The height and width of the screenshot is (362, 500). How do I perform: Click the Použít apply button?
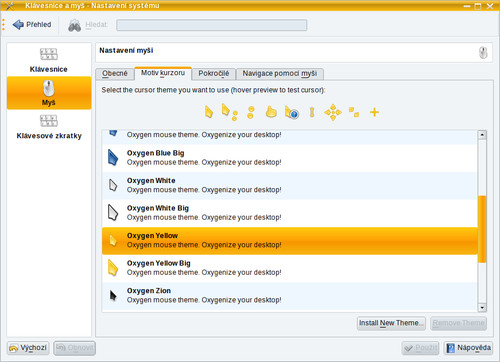[420, 348]
